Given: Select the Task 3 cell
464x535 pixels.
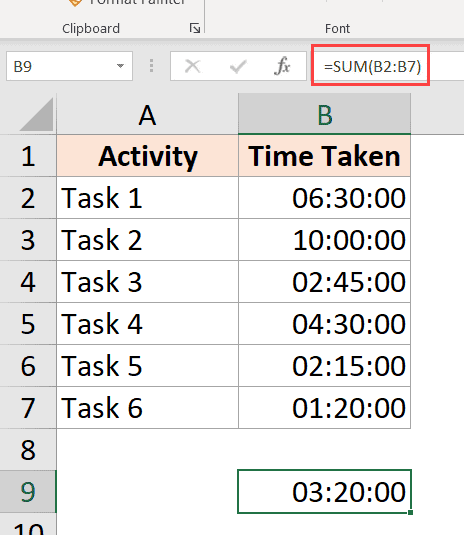Looking at the screenshot, I should pyautogui.click(x=147, y=282).
